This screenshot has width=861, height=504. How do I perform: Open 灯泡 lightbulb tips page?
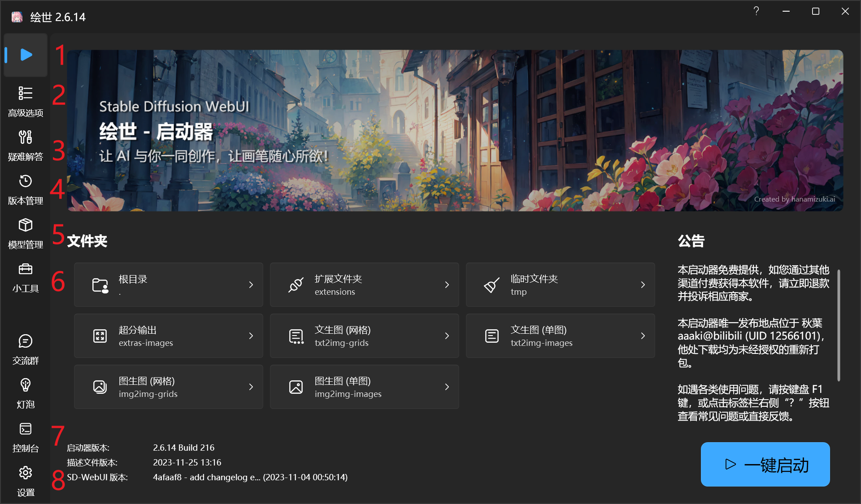(26, 393)
